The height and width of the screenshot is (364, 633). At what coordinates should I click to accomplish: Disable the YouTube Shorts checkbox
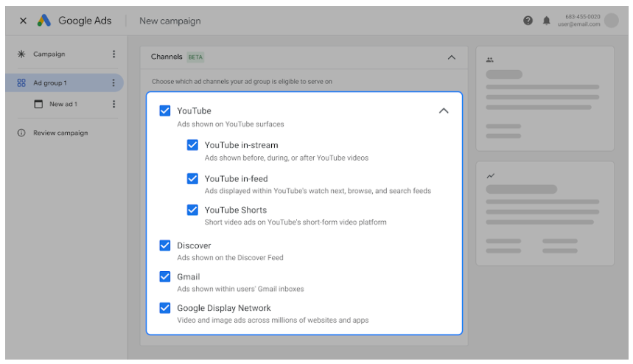pos(192,210)
